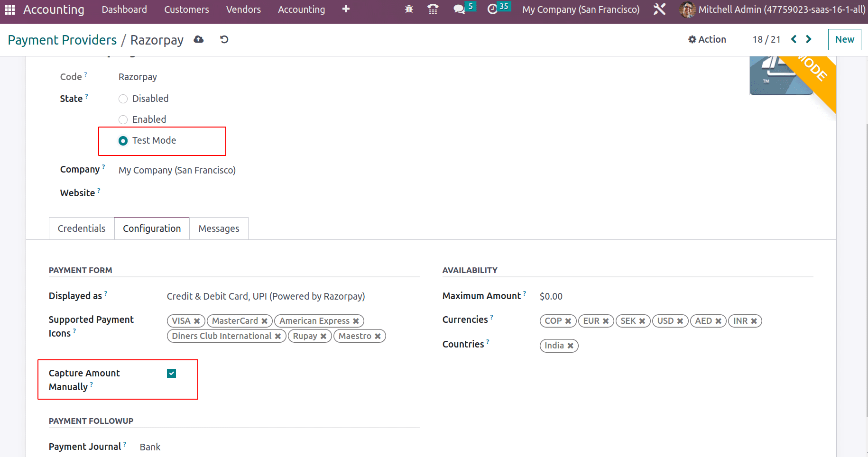
Task: Click the provider logo image
Action: tap(781, 76)
